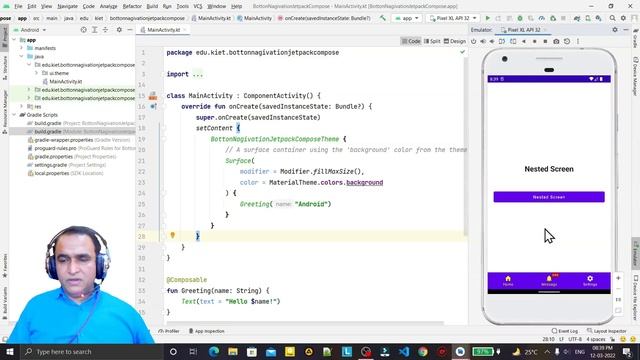Open Layout Inspector in status bar

pos(607,331)
